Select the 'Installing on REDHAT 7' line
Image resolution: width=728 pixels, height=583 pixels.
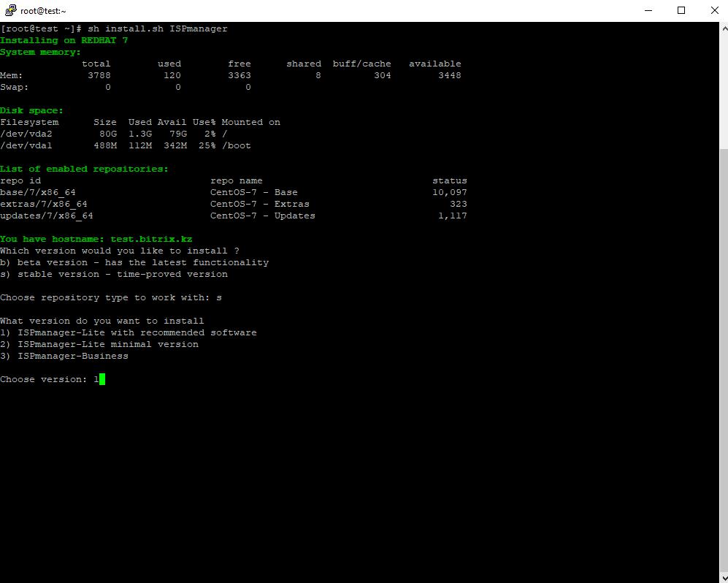[x=64, y=40]
